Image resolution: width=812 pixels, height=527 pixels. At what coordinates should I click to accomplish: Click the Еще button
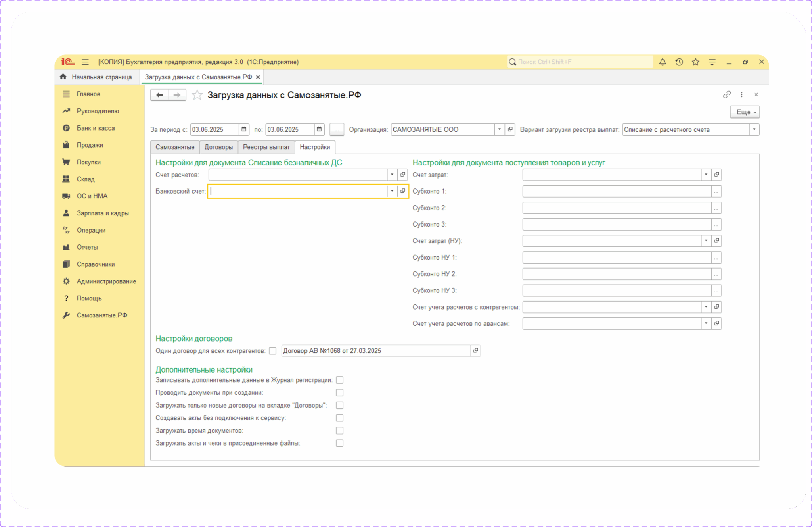(x=745, y=112)
